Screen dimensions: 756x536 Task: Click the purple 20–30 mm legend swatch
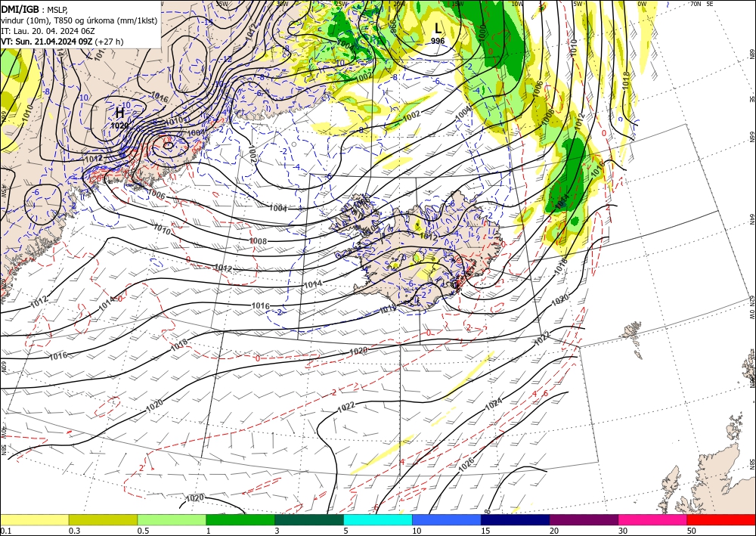(584, 519)
